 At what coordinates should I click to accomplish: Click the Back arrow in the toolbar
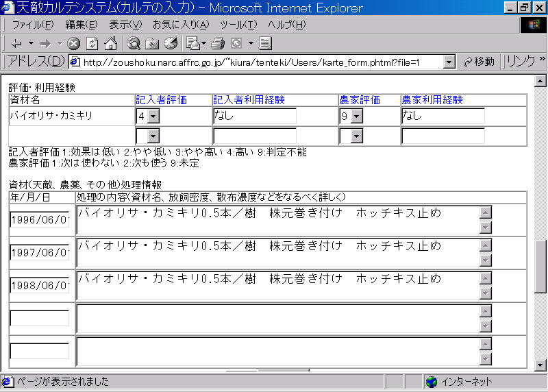tap(16, 44)
